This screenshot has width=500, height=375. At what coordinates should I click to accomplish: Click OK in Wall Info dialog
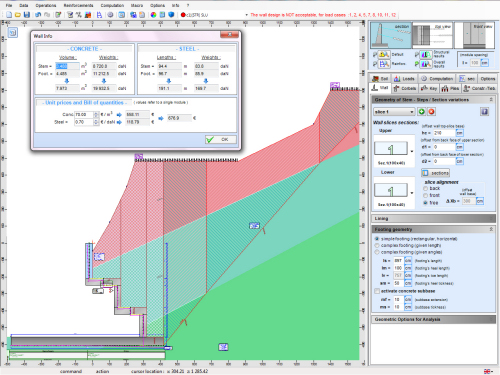[x=221, y=139]
